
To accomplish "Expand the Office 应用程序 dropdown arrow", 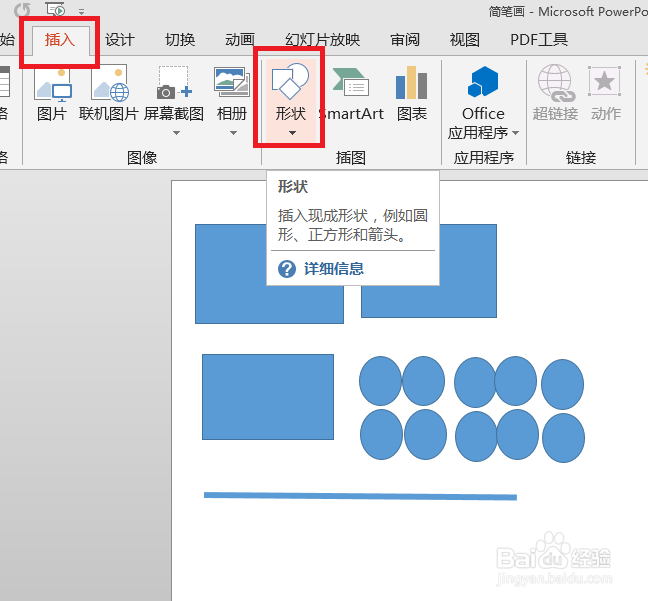I will (x=515, y=133).
